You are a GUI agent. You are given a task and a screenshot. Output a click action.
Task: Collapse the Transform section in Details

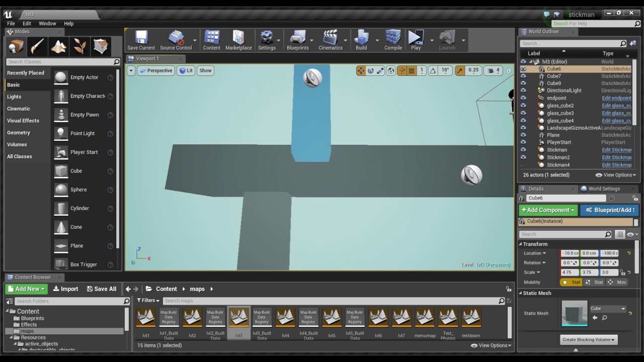(x=521, y=244)
